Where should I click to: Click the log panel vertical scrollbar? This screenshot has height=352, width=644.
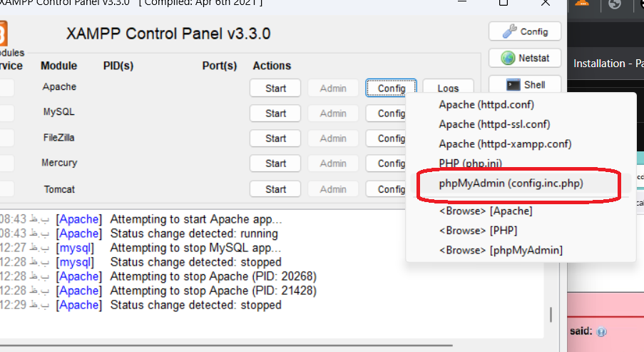point(551,315)
